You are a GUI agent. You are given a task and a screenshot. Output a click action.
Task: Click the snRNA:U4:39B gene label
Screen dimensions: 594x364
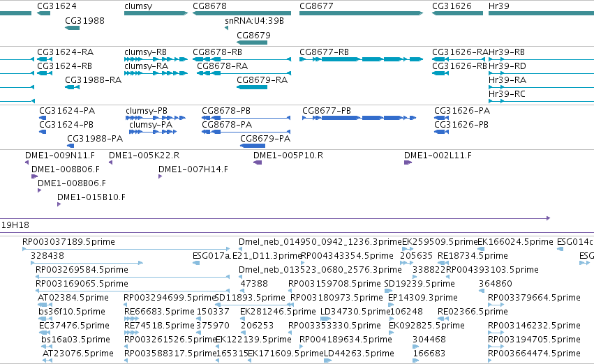click(254, 21)
